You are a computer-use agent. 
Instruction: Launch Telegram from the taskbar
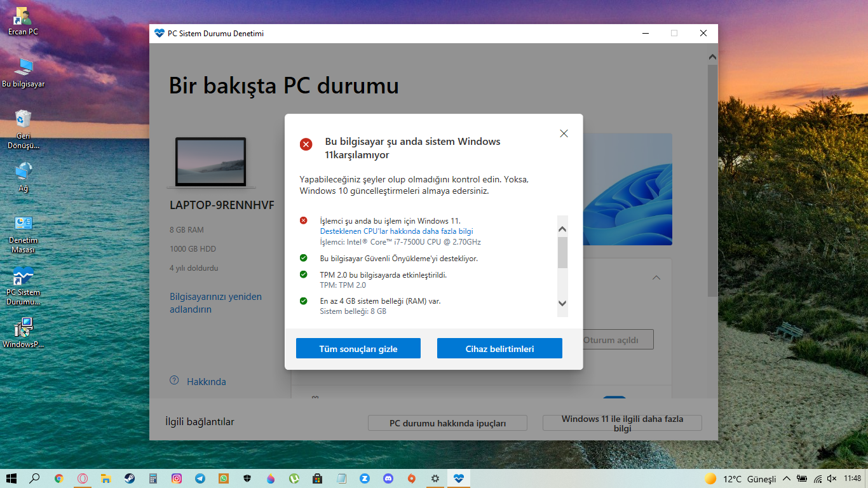click(200, 478)
